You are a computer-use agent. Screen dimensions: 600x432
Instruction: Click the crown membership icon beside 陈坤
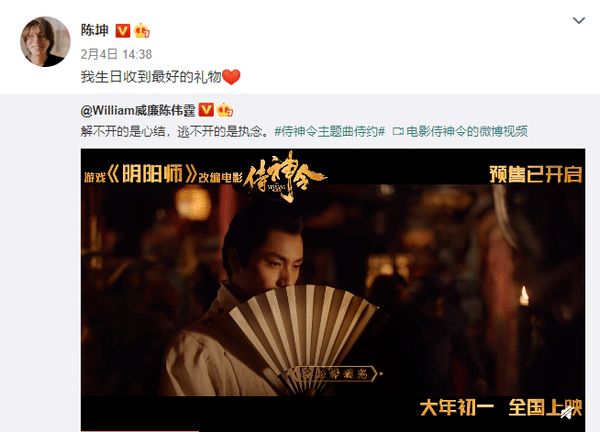(142, 31)
